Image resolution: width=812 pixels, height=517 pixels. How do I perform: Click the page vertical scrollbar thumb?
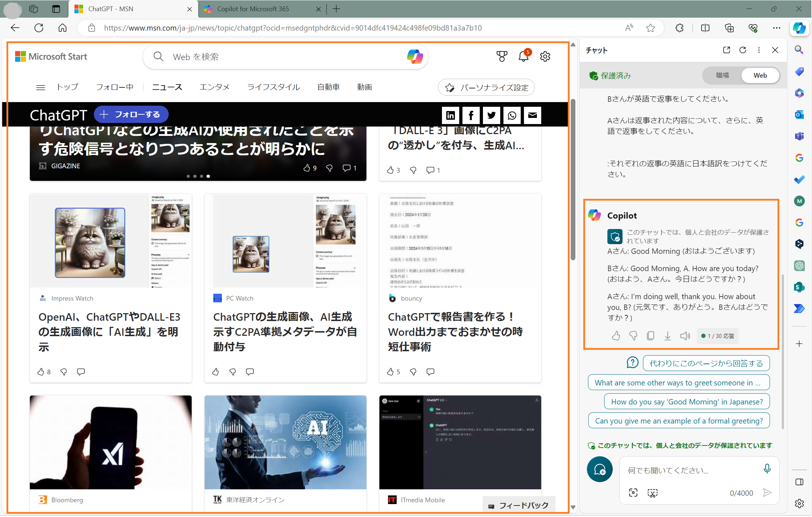pos(573,180)
